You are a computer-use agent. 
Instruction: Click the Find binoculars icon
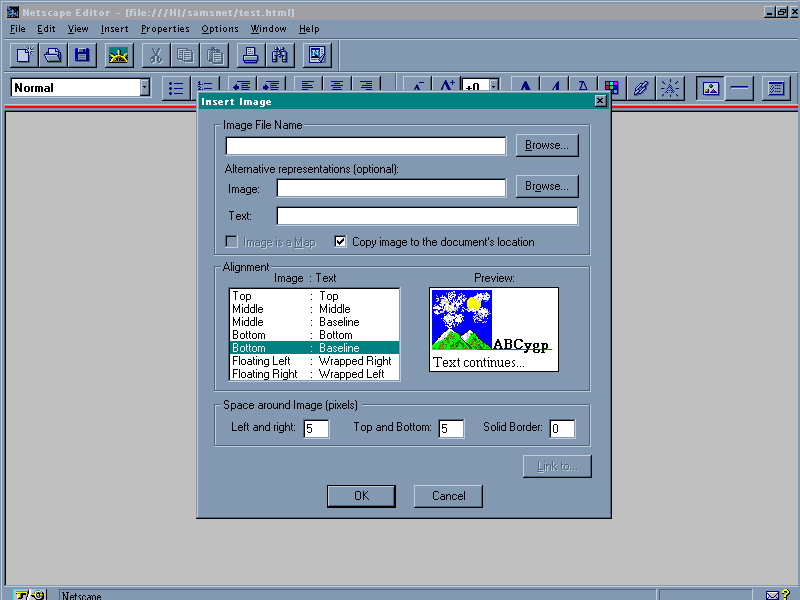pos(280,55)
